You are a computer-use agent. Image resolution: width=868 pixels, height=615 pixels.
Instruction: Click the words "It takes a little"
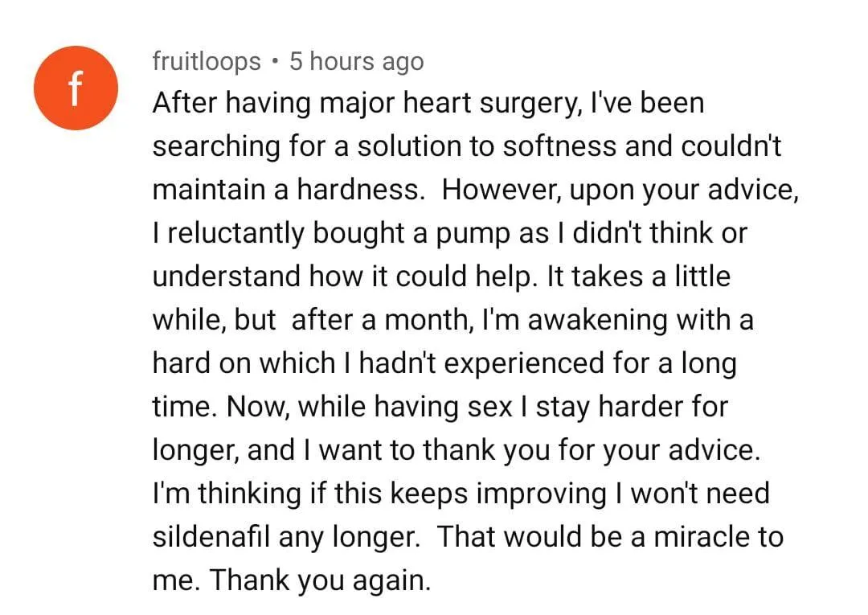tap(639, 277)
